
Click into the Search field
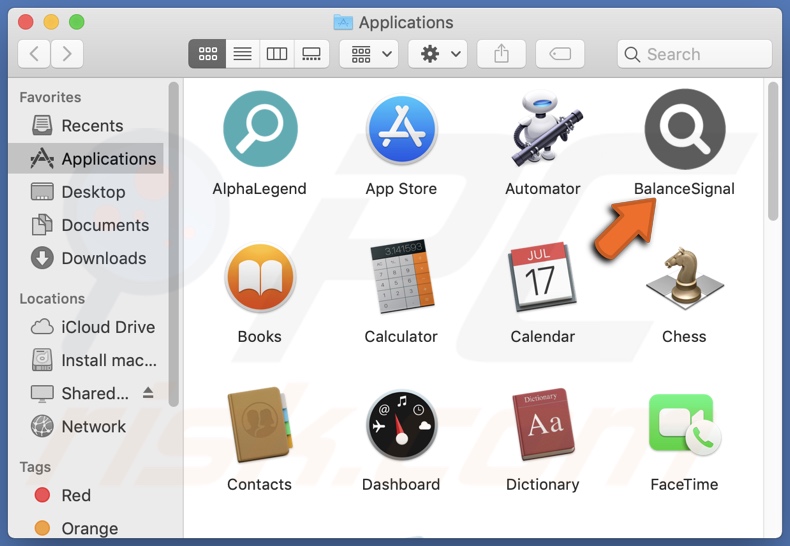(x=694, y=54)
